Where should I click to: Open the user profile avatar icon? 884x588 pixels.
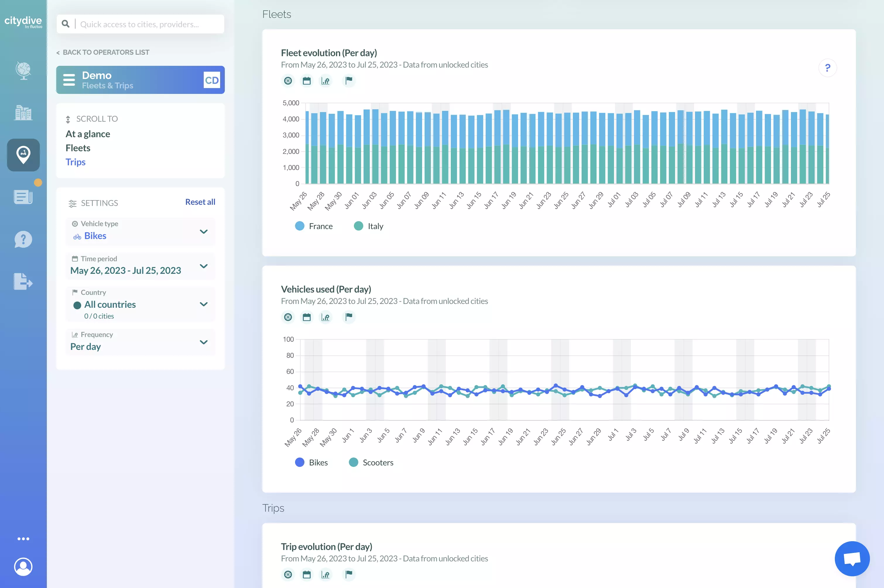[23, 567]
